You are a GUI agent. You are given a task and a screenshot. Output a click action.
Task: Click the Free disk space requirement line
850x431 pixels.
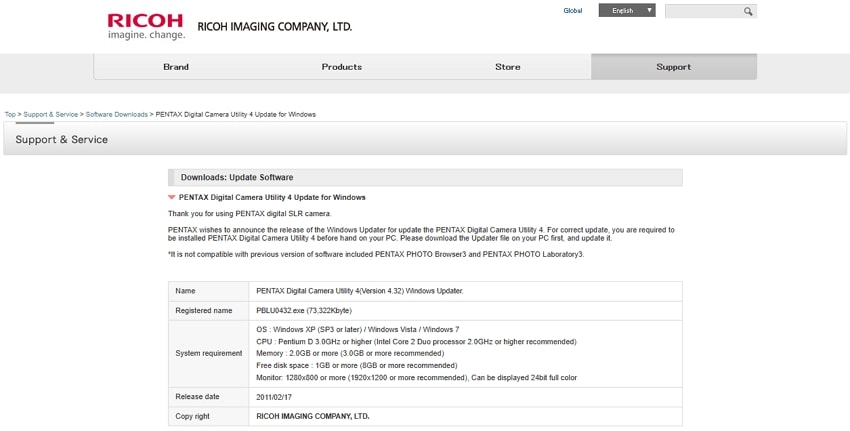[357, 365]
